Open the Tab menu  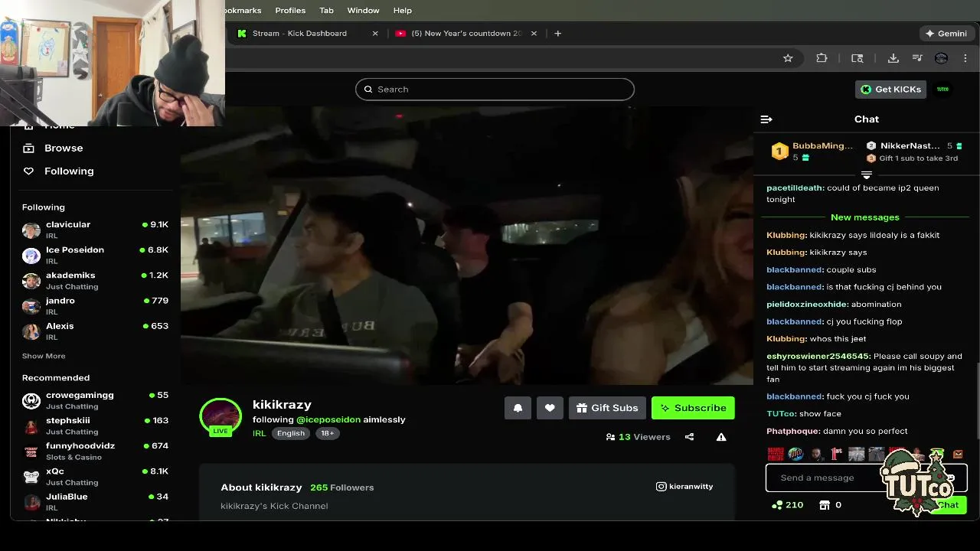326,10
